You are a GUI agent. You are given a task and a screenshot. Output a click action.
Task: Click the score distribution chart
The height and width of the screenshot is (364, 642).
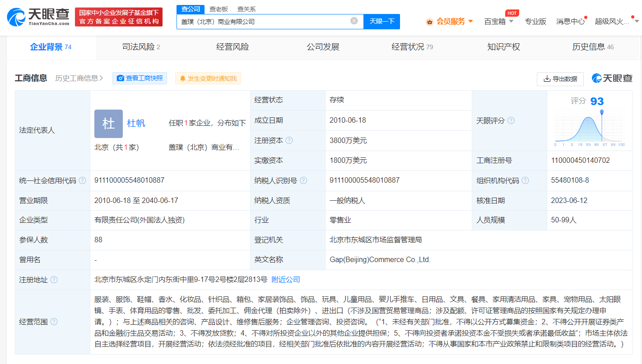point(589,128)
